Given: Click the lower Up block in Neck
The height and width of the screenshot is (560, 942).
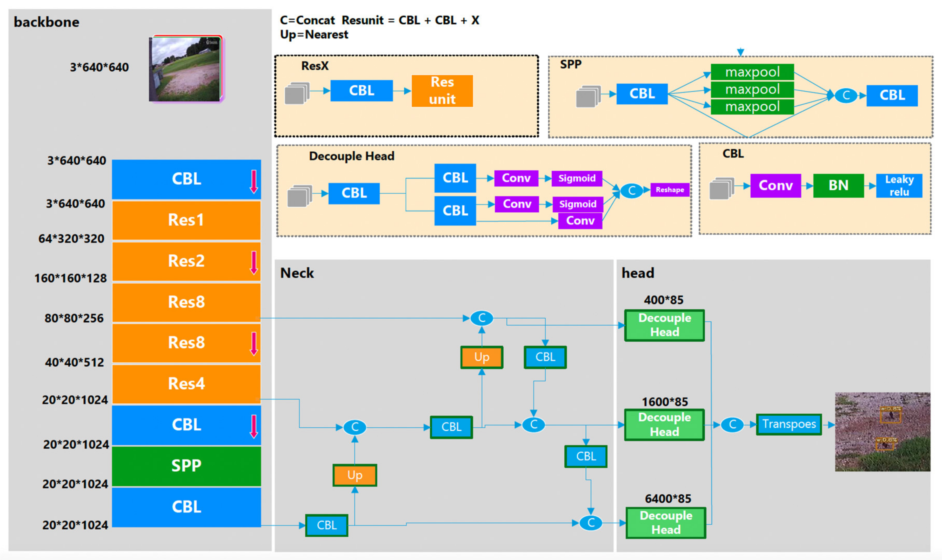Looking at the screenshot, I should tap(354, 475).
